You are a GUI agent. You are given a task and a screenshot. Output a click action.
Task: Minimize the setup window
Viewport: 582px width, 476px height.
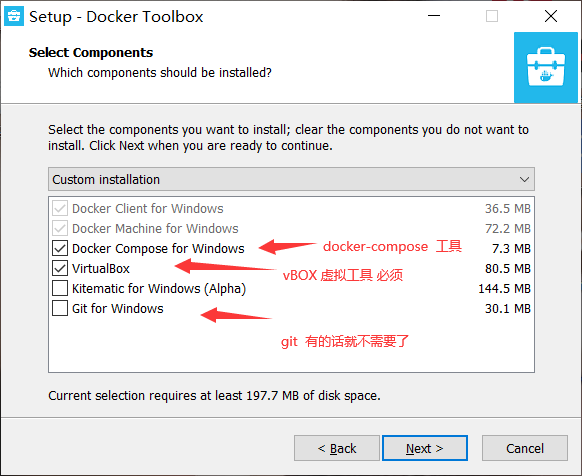point(434,16)
